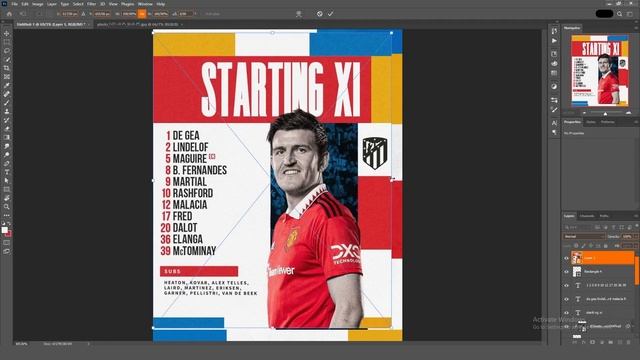Select the Pen tool

point(7,163)
